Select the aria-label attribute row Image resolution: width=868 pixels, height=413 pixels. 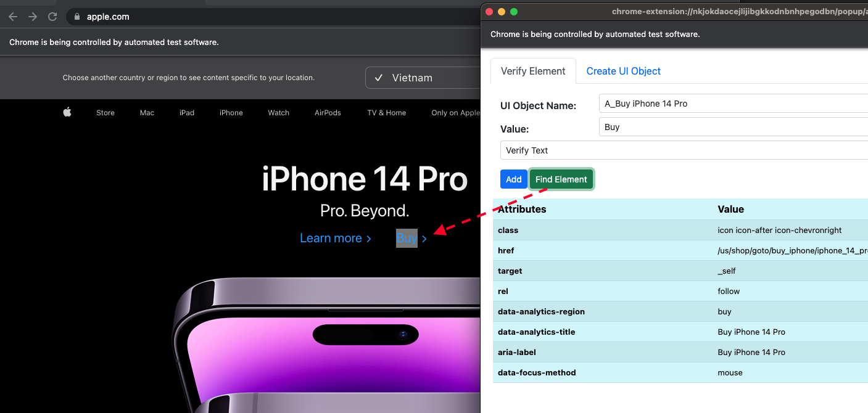point(680,352)
